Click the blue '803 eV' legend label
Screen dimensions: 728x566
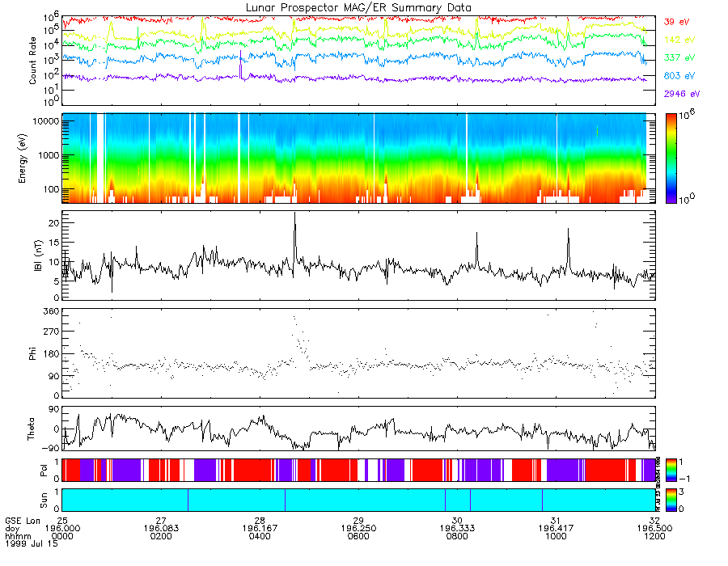tap(679, 76)
